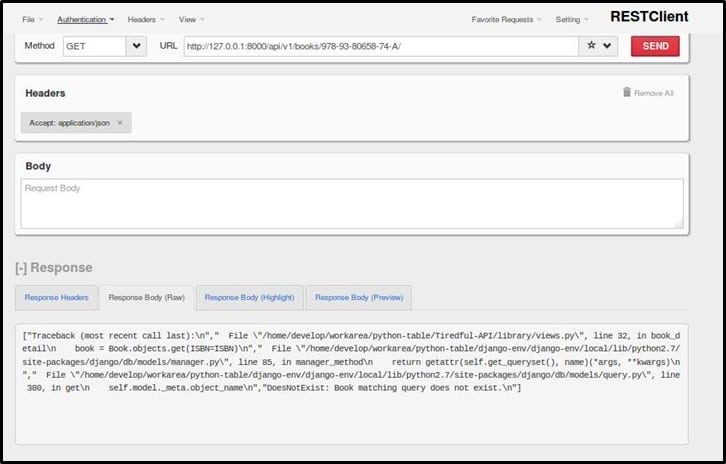Open the Favorite Requests dropdown
The image size is (726, 464).
point(507,19)
